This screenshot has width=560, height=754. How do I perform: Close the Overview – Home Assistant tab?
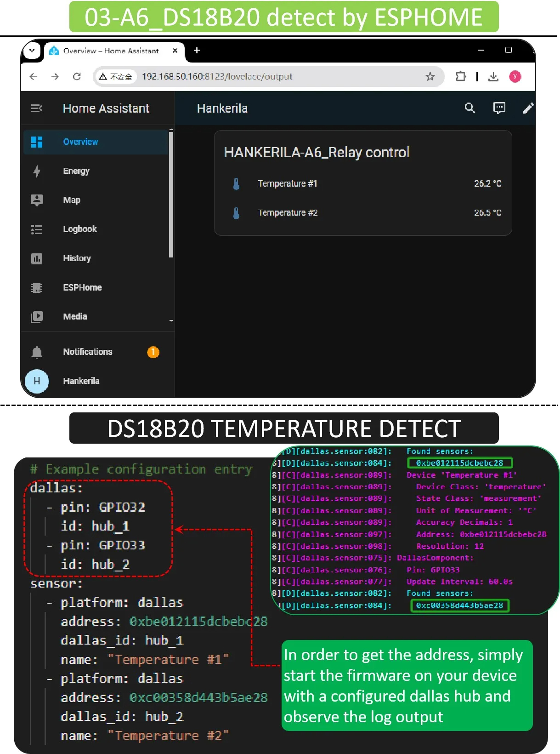[x=175, y=51]
